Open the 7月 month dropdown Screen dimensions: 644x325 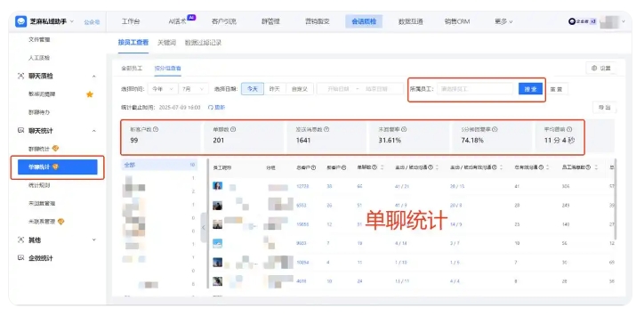coord(193,89)
